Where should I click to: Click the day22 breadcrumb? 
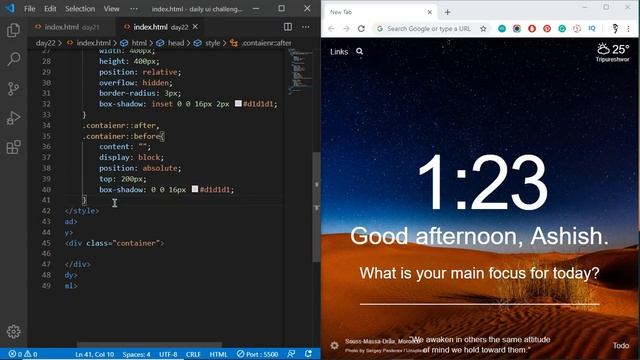tap(45, 43)
